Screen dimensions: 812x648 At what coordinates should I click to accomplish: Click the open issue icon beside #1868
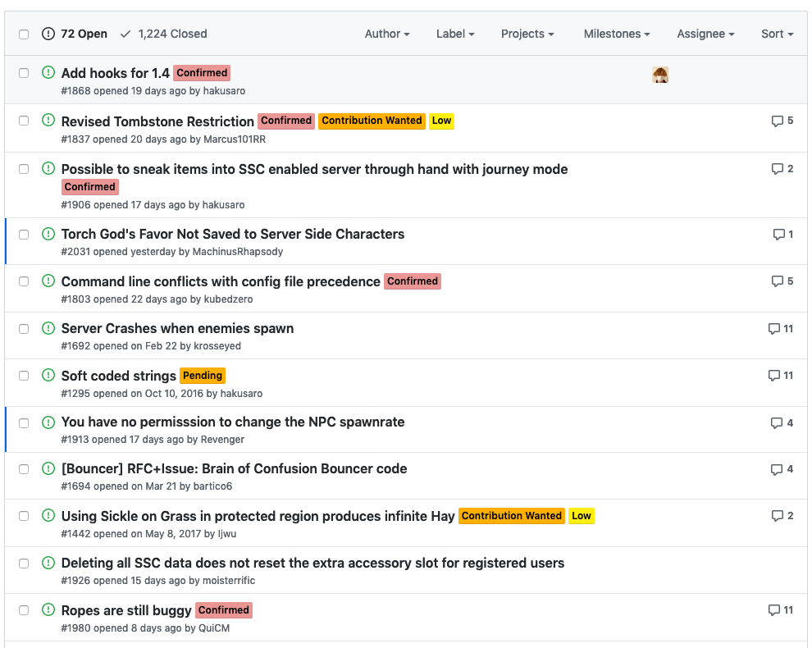tap(48, 72)
